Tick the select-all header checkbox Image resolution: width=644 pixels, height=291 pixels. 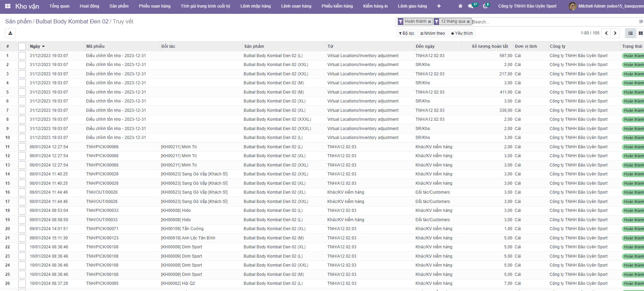click(x=22, y=46)
